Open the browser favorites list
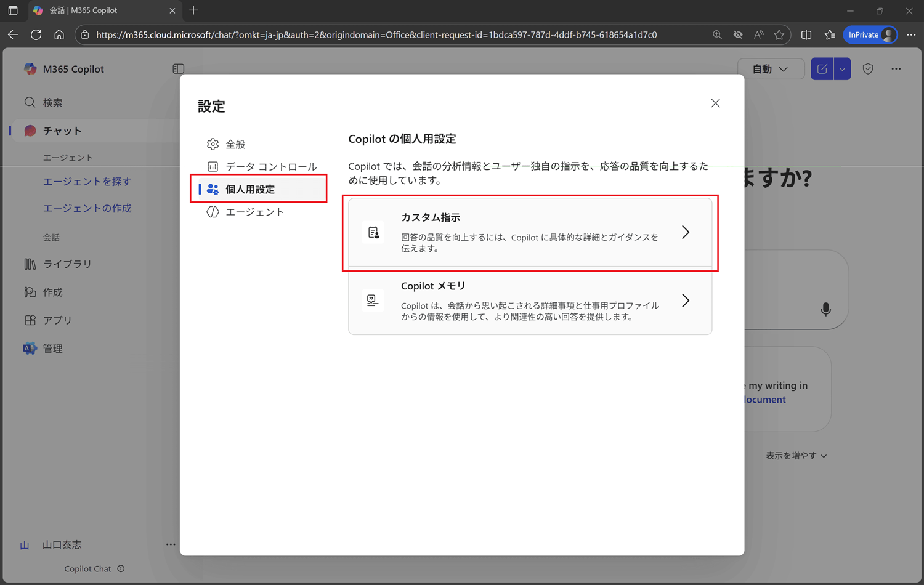924x585 pixels. (x=829, y=35)
